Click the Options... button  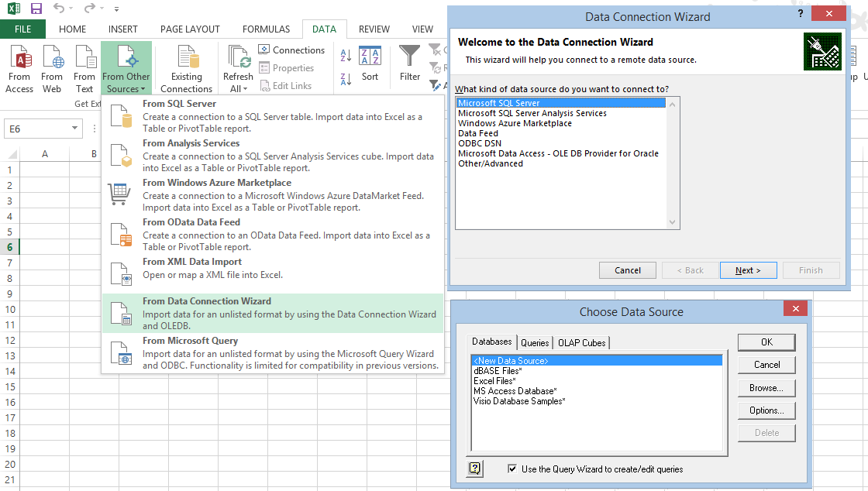(x=766, y=410)
